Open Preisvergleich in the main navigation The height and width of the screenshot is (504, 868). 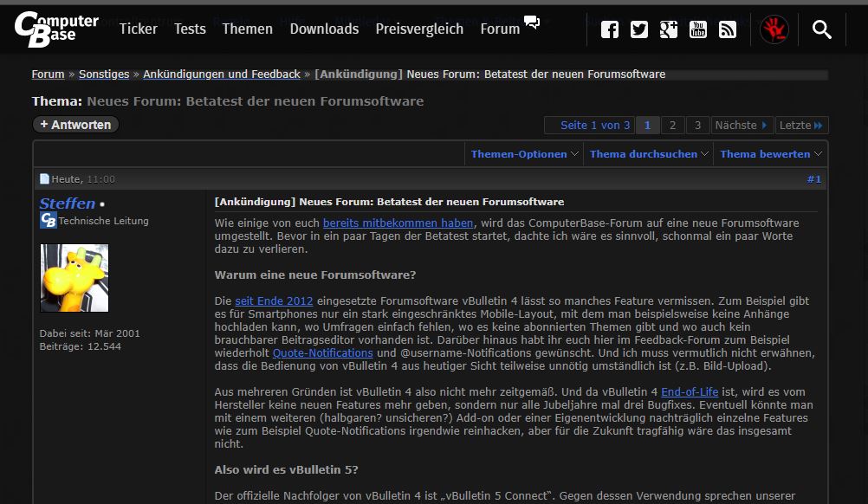(x=419, y=29)
